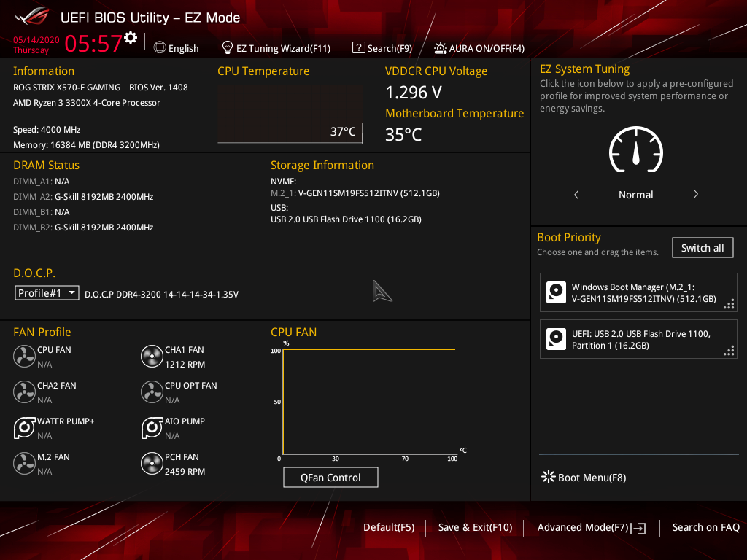747x560 pixels.
Task: Open the D.O.C.P. Profile#1 dropdown
Action: pyautogui.click(x=47, y=293)
